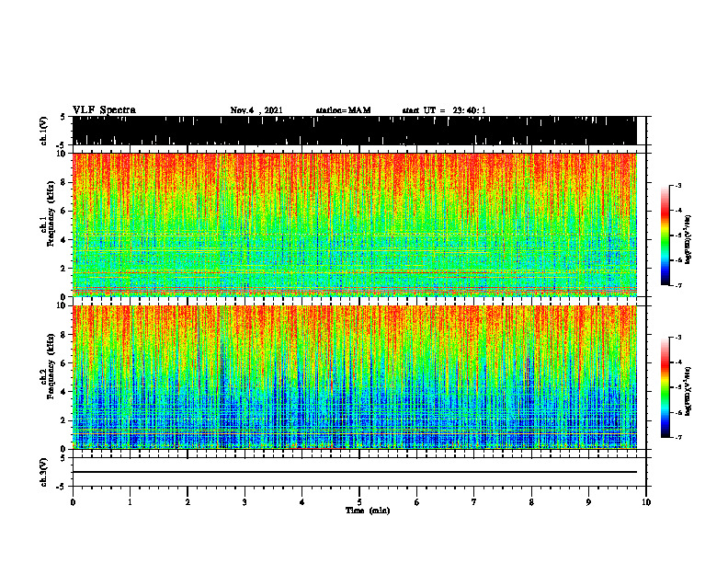Click the time axis tick label "8"

(531, 502)
